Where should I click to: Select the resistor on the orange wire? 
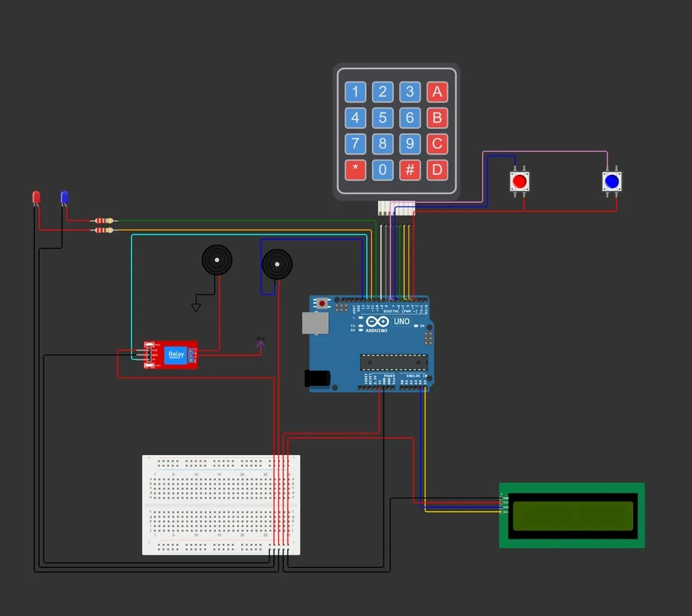pyautogui.click(x=104, y=230)
